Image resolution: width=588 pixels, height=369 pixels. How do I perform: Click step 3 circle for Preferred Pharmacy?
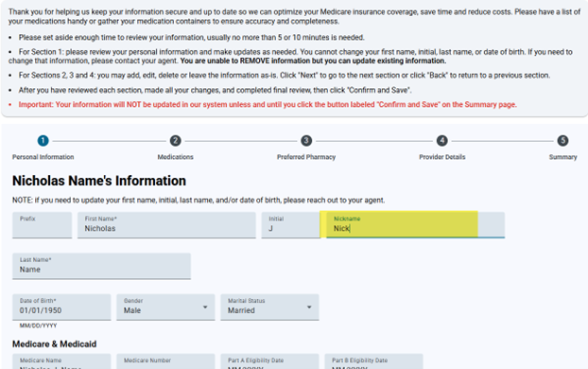(306, 141)
